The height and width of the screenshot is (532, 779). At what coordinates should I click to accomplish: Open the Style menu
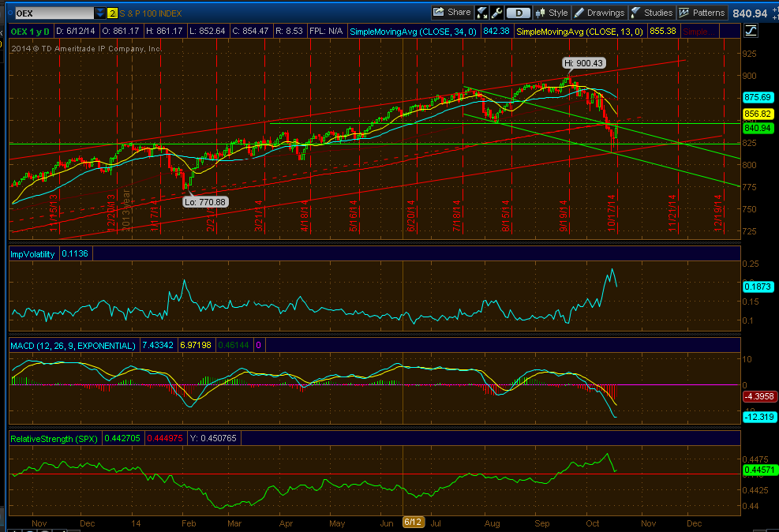552,13
